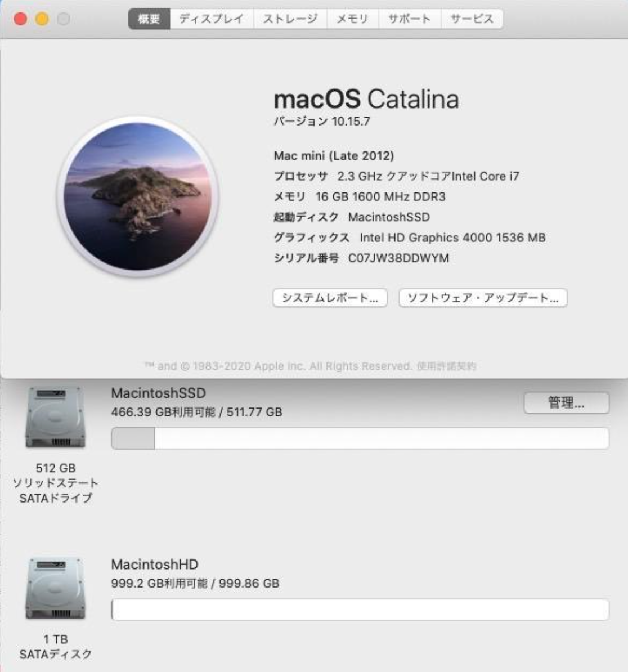Click the serial number C07JW38DDWYM
The image size is (628, 672).
click(x=398, y=258)
